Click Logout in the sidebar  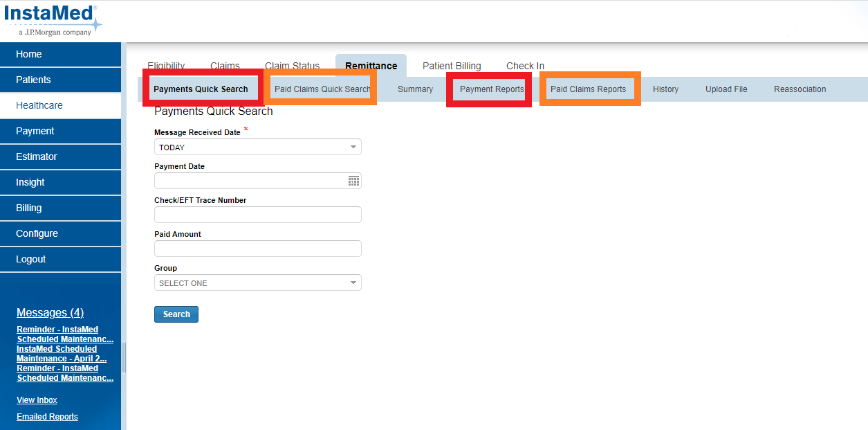click(30, 259)
